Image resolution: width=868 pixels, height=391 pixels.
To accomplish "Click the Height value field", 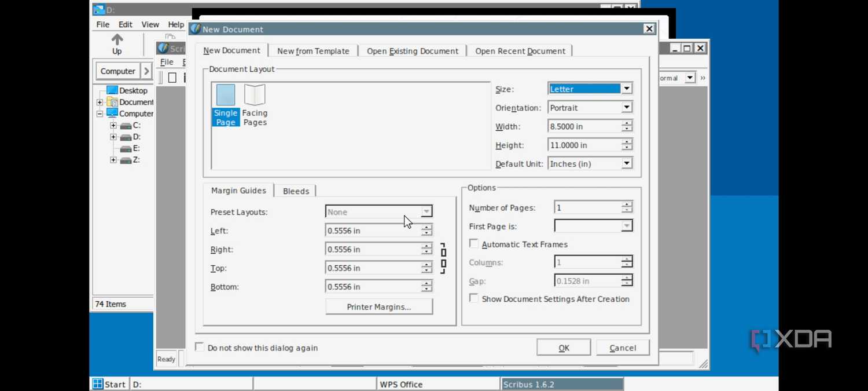I will [584, 145].
